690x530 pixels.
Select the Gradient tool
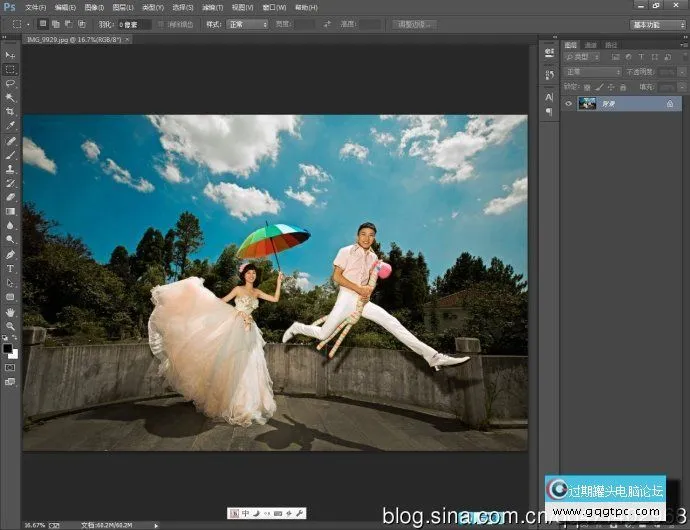[11, 212]
